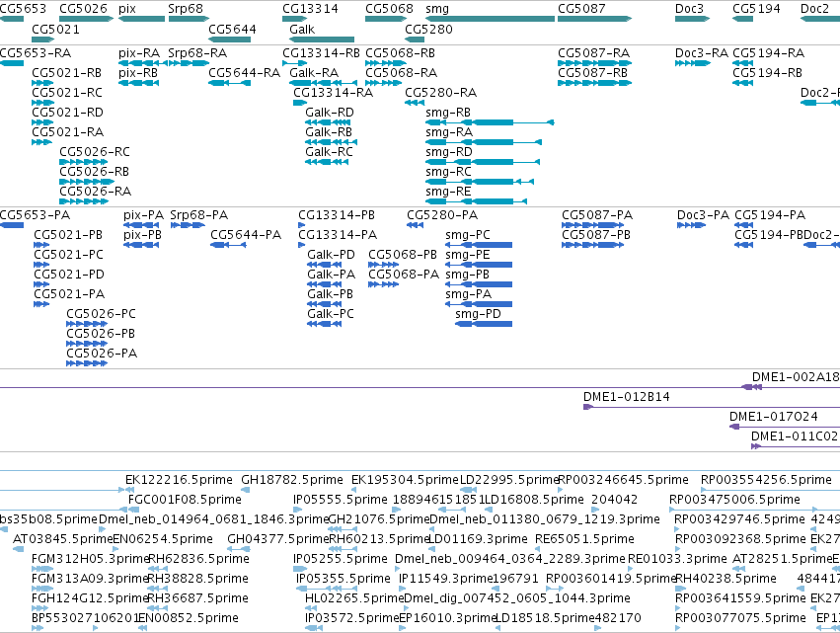Image resolution: width=840 pixels, height=633 pixels.
Task: Select the GH04377.5prime label
Action: (x=278, y=538)
